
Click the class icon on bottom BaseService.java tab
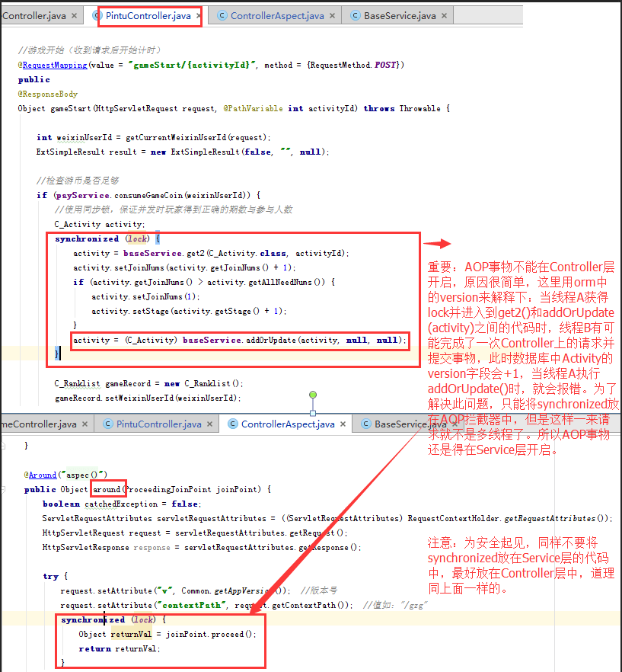point(366,424)
